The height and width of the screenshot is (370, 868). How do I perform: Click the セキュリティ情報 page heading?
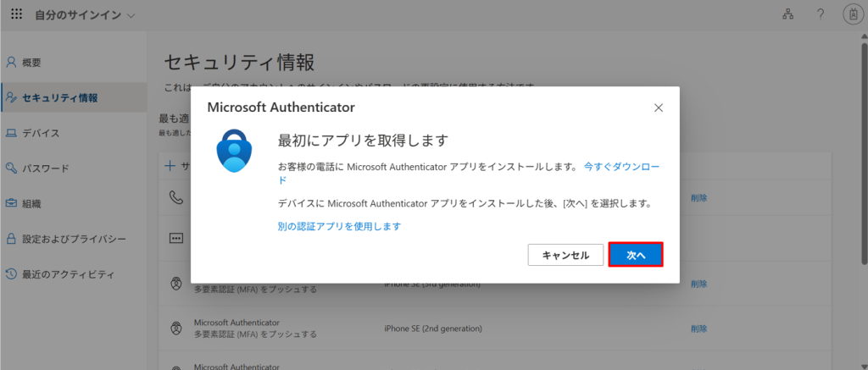pos(240,62)
